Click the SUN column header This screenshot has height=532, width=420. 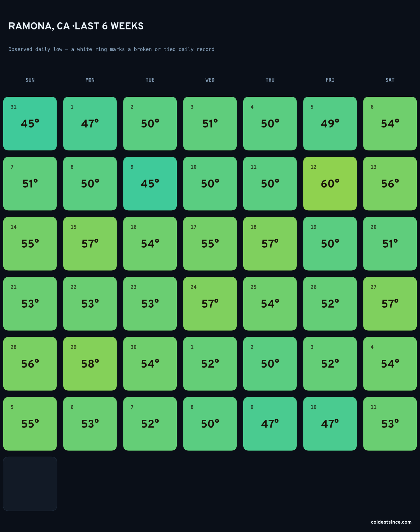30,80
